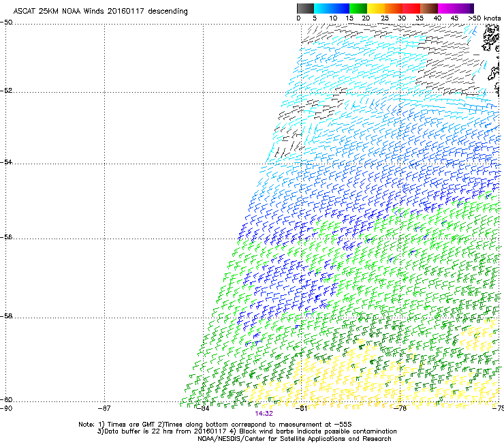This screenshot has height=443, width=504.
Task: Click the note 'Times are GMT' line
Action: tap(215, 425)
